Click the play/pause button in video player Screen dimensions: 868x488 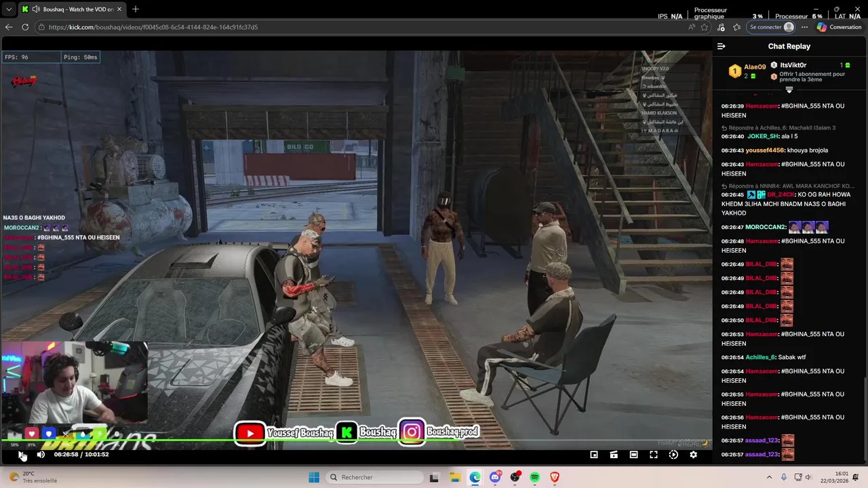pyautogui.click(x=21, y=455)
